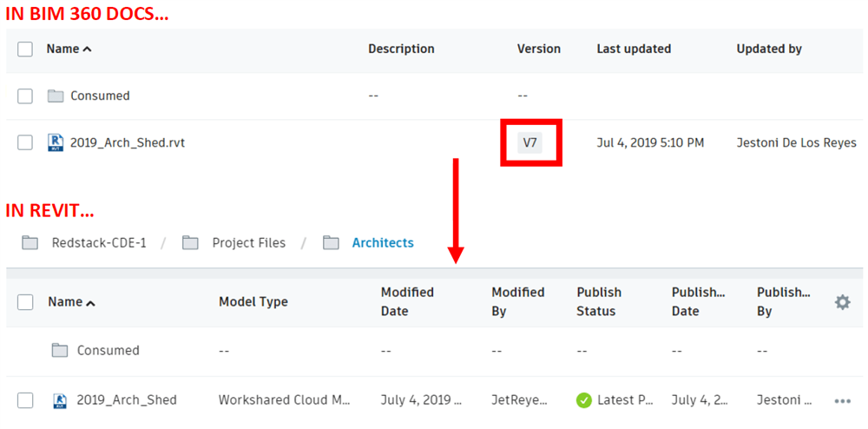Click 'Latest P...' publish status text
868x429 pixels.
[626, 399]
